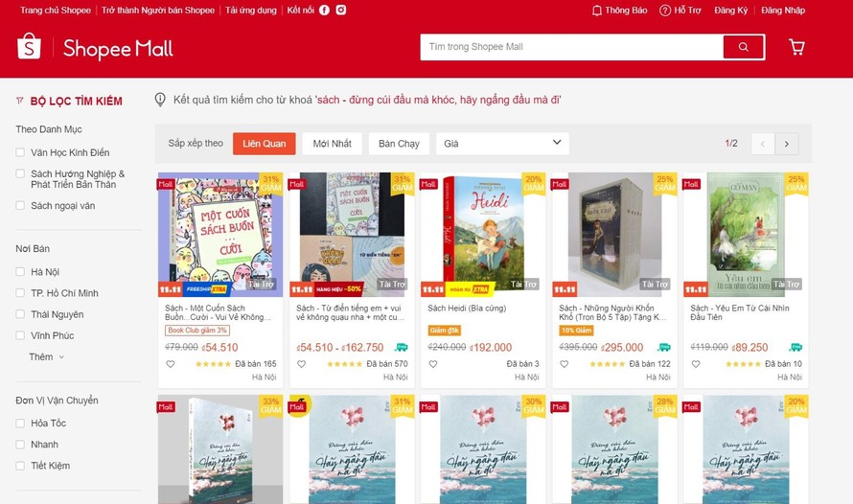This screenshot has width=853, height=504.
Task: Expand Thêm to show more locations
Action: pyautogui.click(x=47, y=356)
